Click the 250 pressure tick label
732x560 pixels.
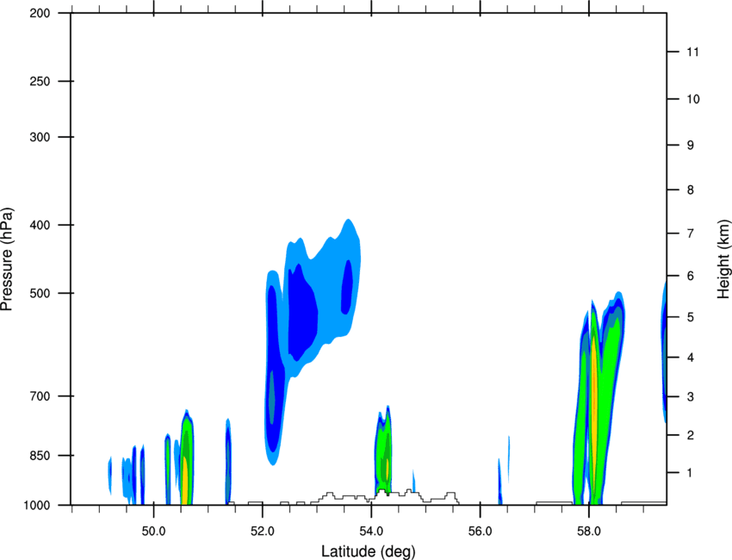coord(40,81)
